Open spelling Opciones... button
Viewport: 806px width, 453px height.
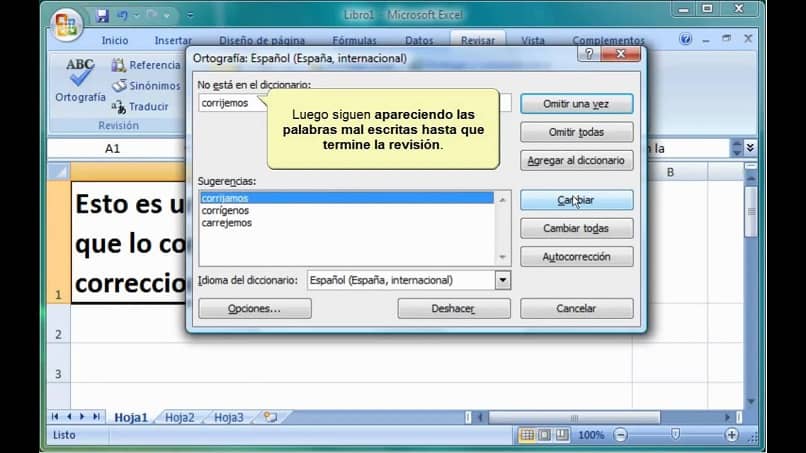point(254,309)
